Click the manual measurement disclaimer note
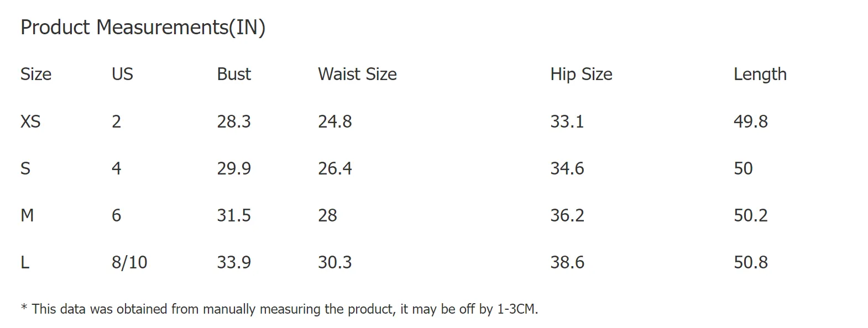Viewport: 868px width, 328px height. 279,309
